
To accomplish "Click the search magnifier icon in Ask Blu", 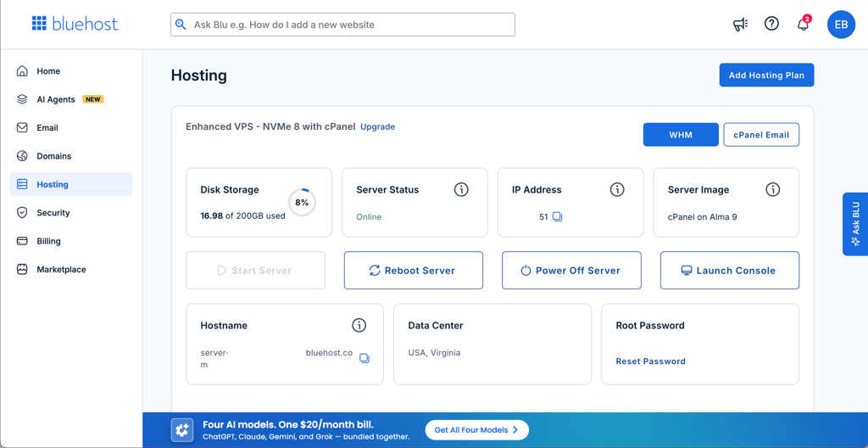I will [181, 25].
